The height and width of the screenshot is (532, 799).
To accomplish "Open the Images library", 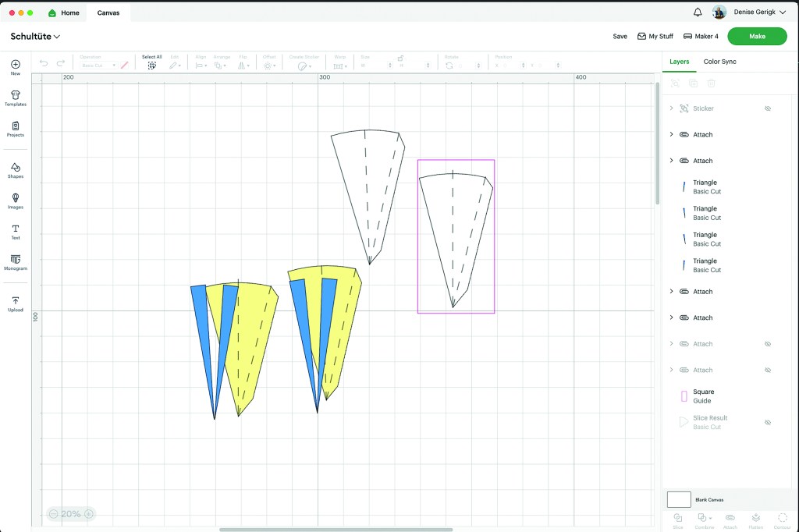I will pos(16,200).
